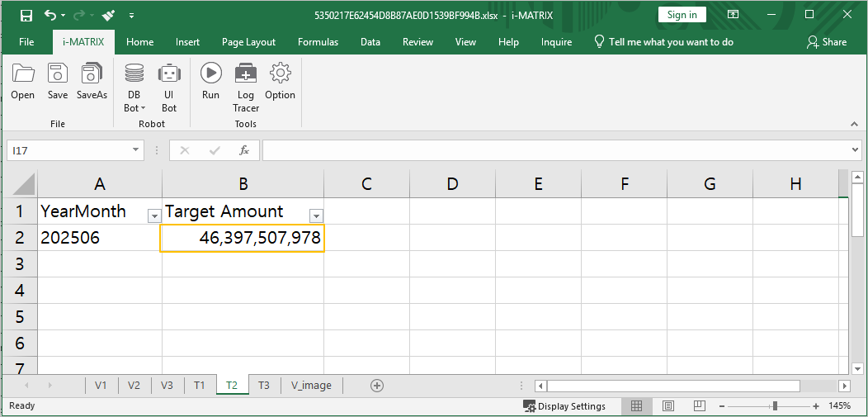The image size is (868, 417).
Task: Open the Target Amount filter dropdown
Action: [x=315, y=216]
